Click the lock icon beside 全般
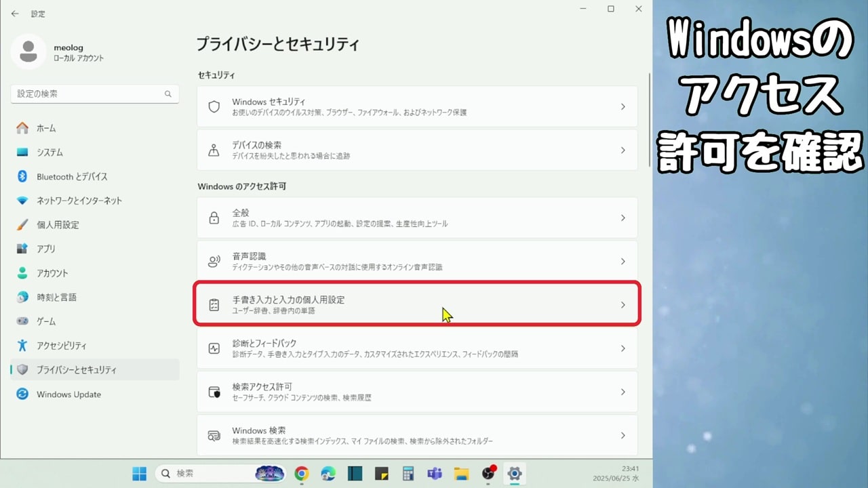Screen dimensions: 868x488 pos(214,218)
